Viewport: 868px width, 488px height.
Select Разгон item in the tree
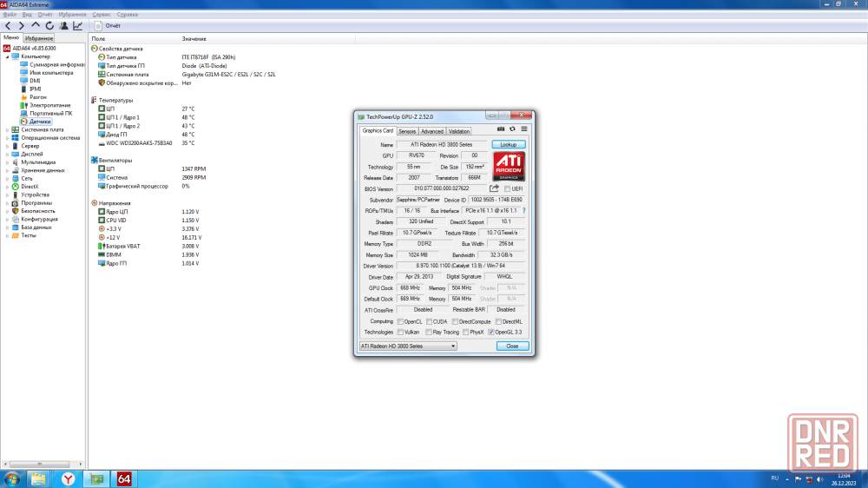click(x=37, y=97)
